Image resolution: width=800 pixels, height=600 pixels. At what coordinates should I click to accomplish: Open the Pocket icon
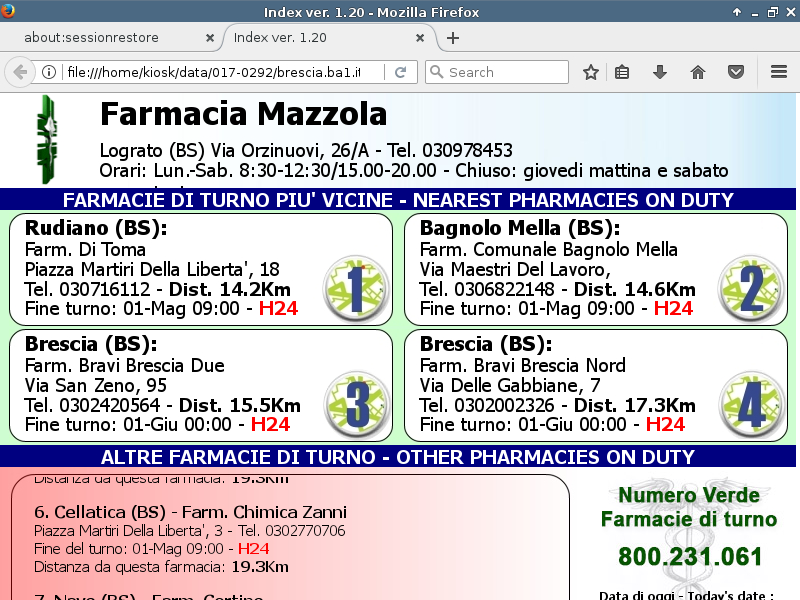click(x=736, y=72)
